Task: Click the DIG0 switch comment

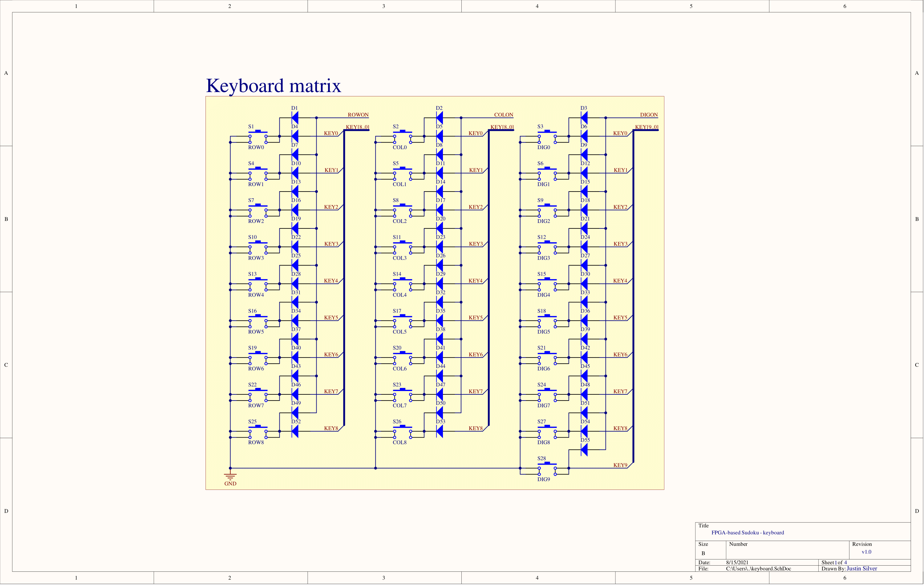Action: click(x=544, y=147)
